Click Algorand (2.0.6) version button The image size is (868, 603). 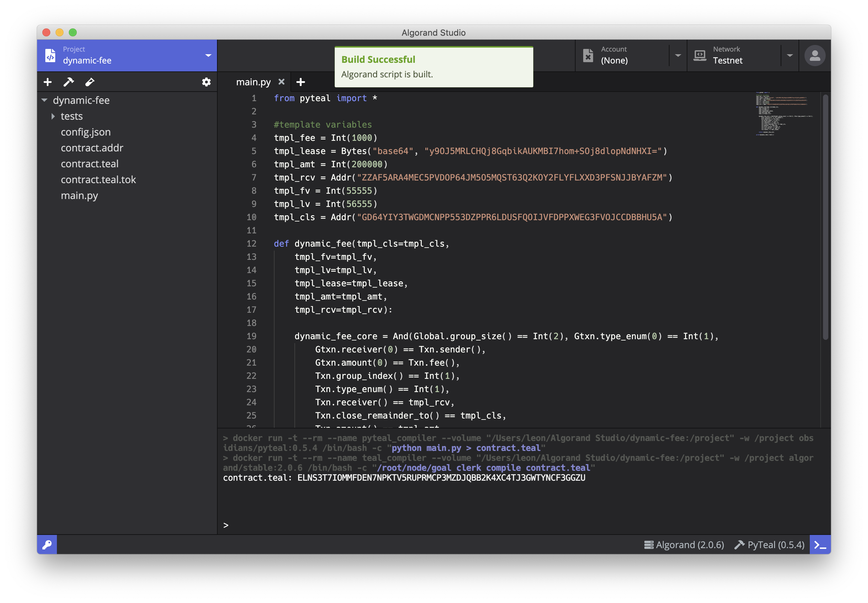click(x=684, y=544)
